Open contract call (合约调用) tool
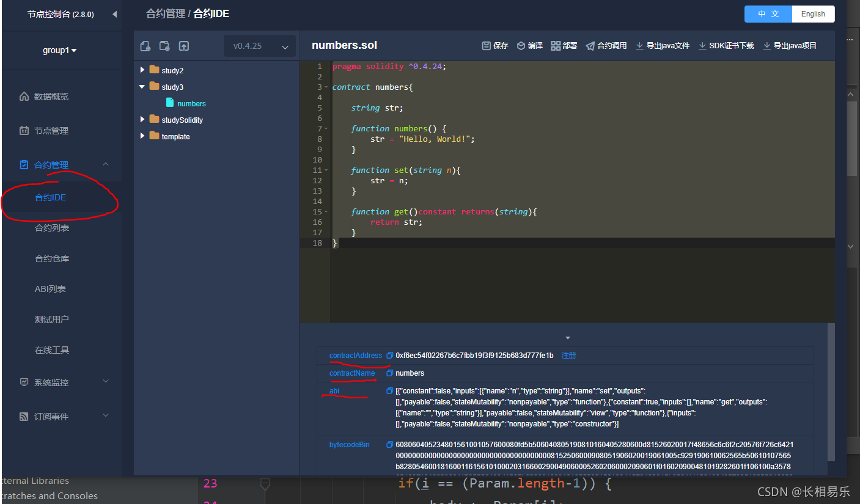The width and height of the screenshot is (860, 504). click(x=605, y=45)
